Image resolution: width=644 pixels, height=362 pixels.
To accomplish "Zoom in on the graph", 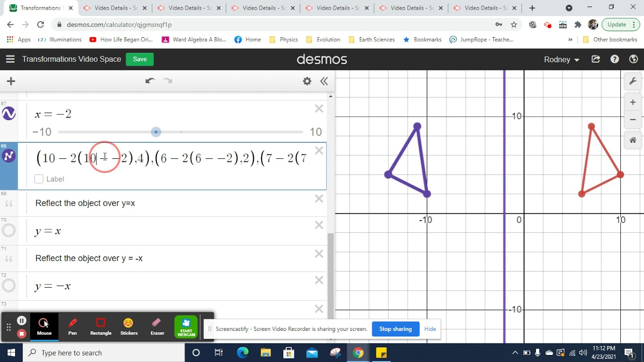I will tap(633, 103).
